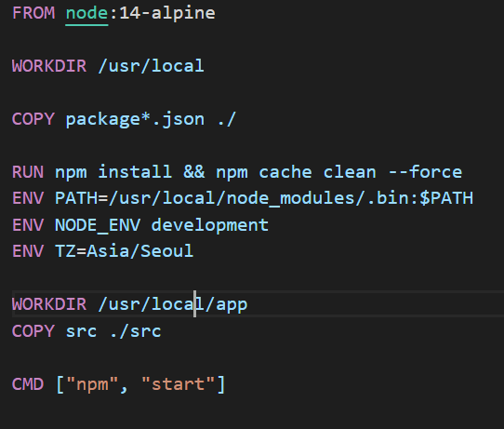Click the 'TZ=Asia/Seoul' text
The image size is (504, 429).
[125, 251]
